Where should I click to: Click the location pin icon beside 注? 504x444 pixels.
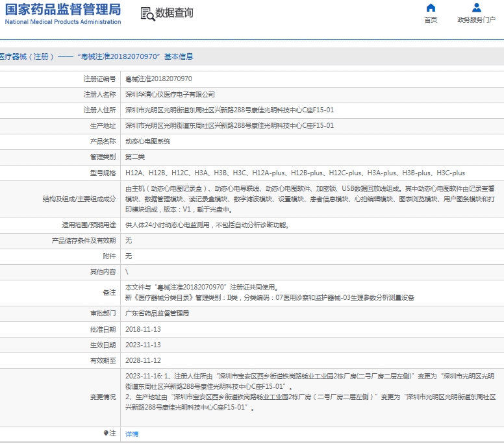106,433
